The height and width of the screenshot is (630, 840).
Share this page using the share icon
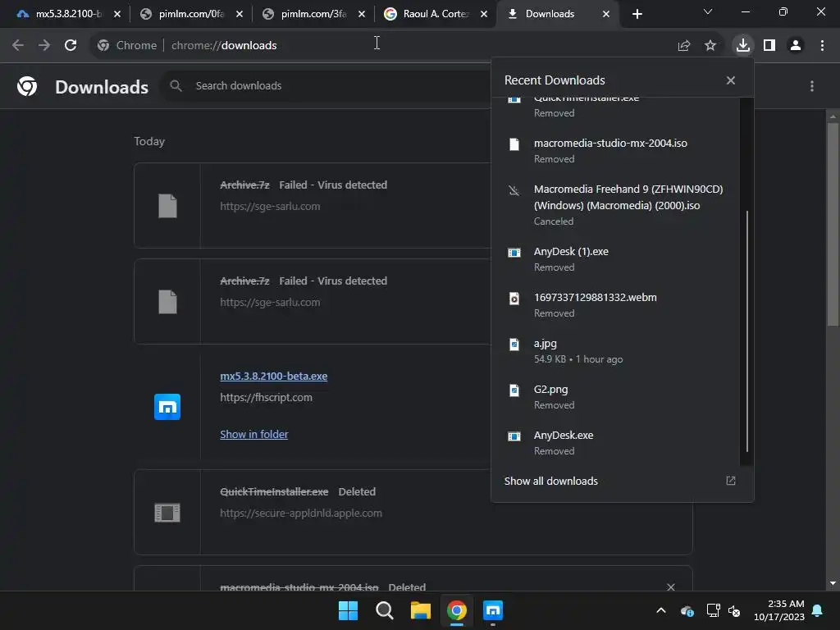click(684, 46)
